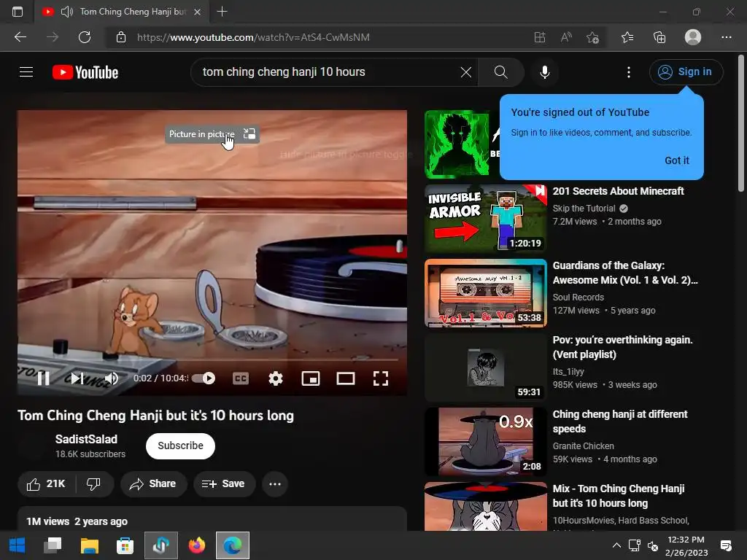This screenshot has height=560, width=747.
Task: Save the video to a playlist
Action: tap(224, 484)
